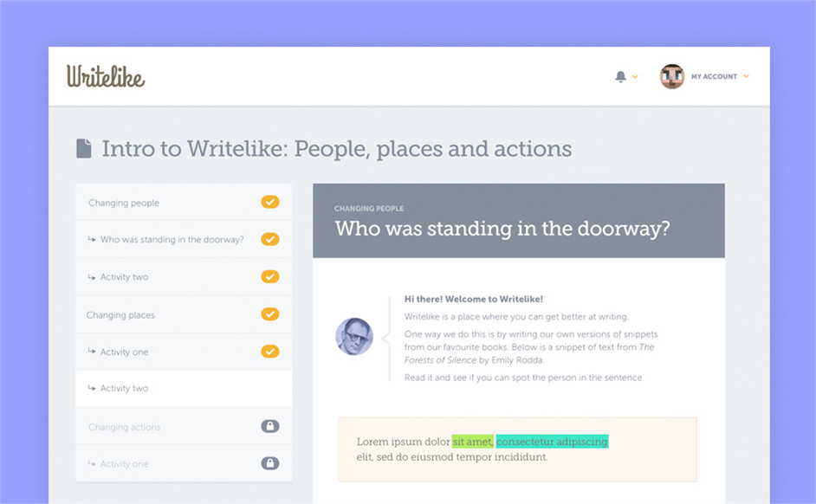Click the lock icon on Changing actions
Screen dimensions: 816x504
(270, 426)
